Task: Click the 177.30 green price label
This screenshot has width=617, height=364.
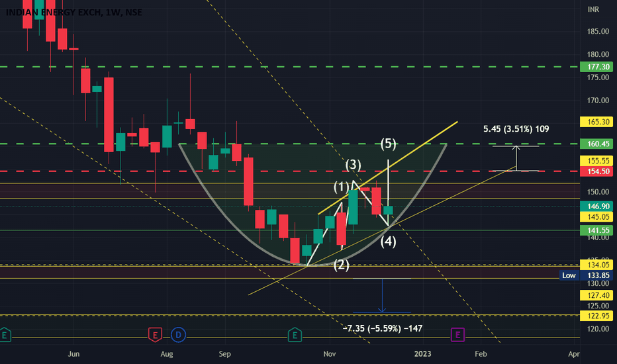Action: (596, 67)
